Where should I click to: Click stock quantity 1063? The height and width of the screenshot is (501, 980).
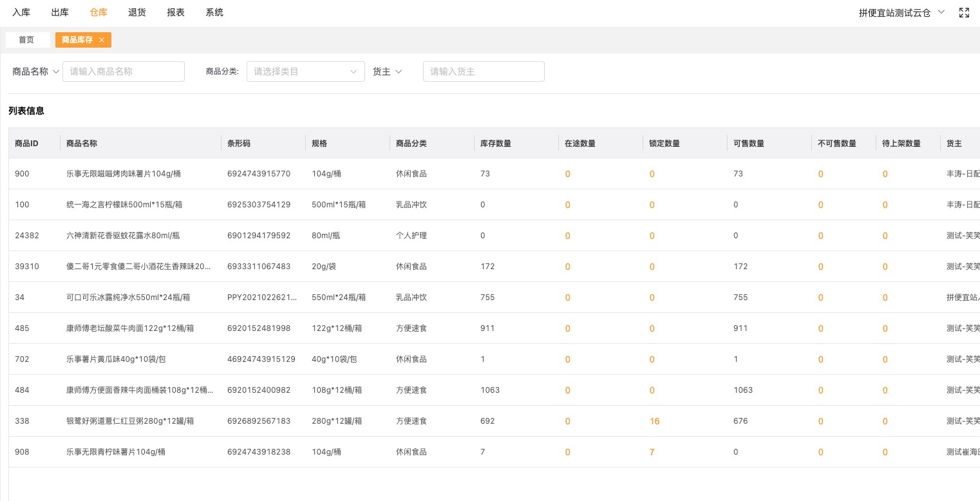pos(490,390)
